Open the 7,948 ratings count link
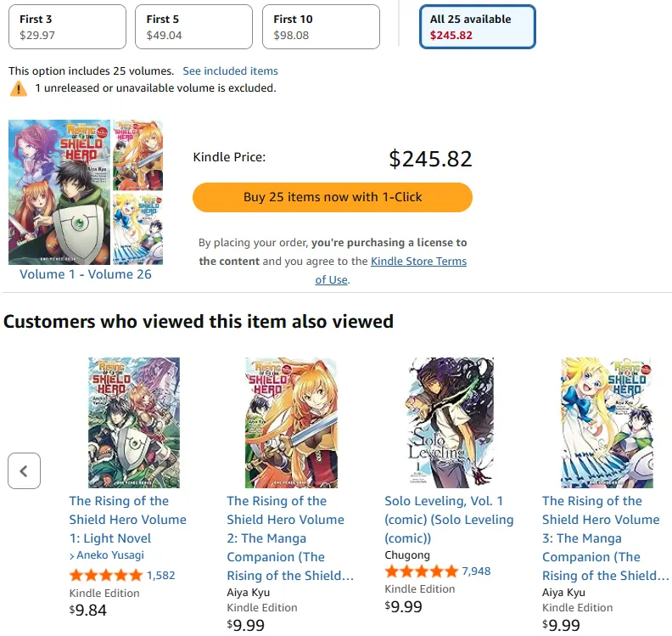The height and width of the screenshot is (636, 672). coord(476,571)
